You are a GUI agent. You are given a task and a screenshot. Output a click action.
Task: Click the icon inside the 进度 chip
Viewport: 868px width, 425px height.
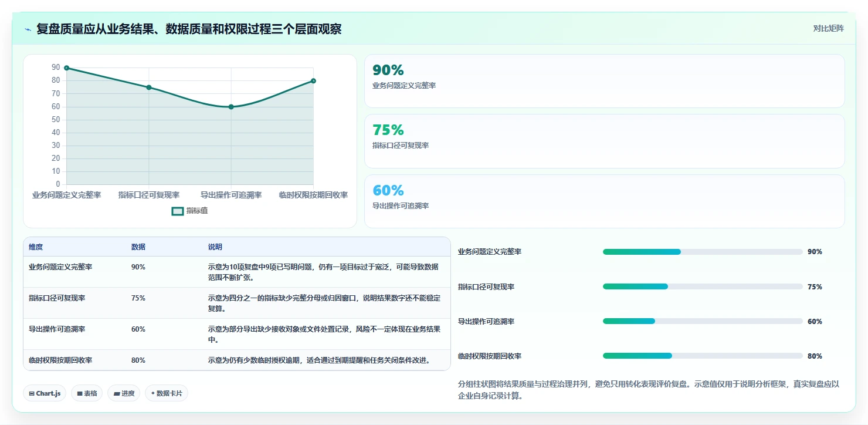116,393
